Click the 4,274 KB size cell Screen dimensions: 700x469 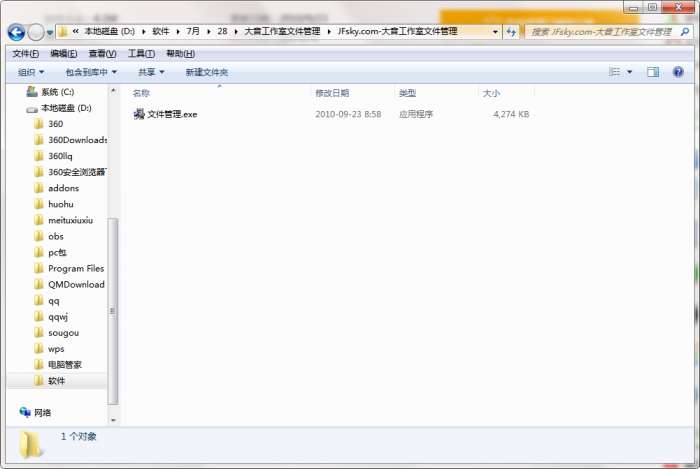[x=511, y=114]
